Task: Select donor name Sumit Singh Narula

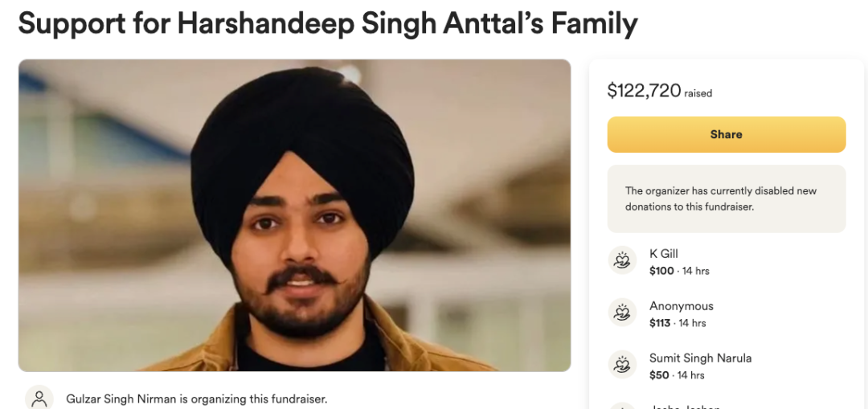Action: [x=700, y=358]
